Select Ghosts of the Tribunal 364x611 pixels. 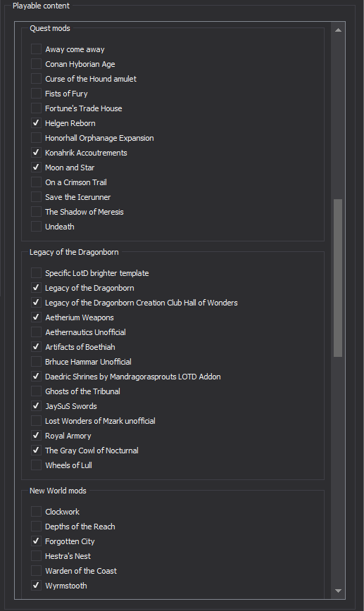(x=36, y=391)
